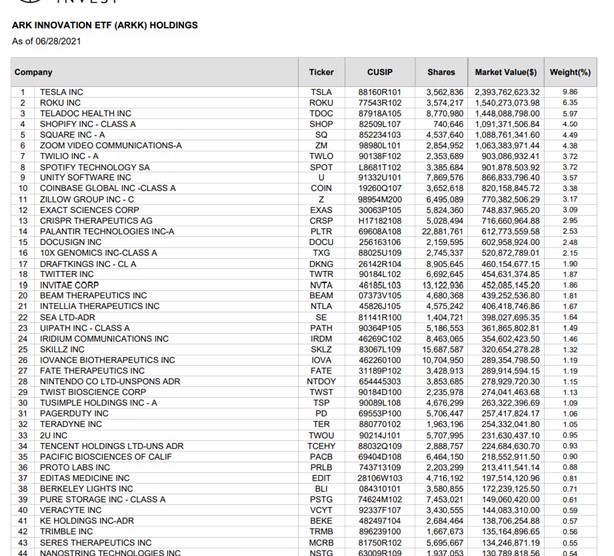Click DOCUSIGN INC company name
The height and width of the screenshot is (556, 614).
click(x=70, y=242)
